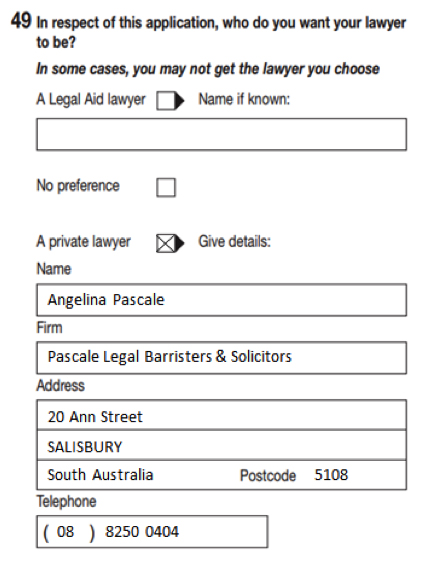Click the 'No preference' label text

[x=78, y=186]
